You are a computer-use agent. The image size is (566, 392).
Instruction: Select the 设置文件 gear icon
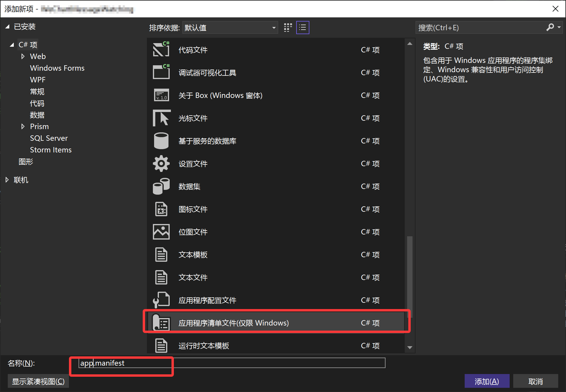[x=161, y=163]
